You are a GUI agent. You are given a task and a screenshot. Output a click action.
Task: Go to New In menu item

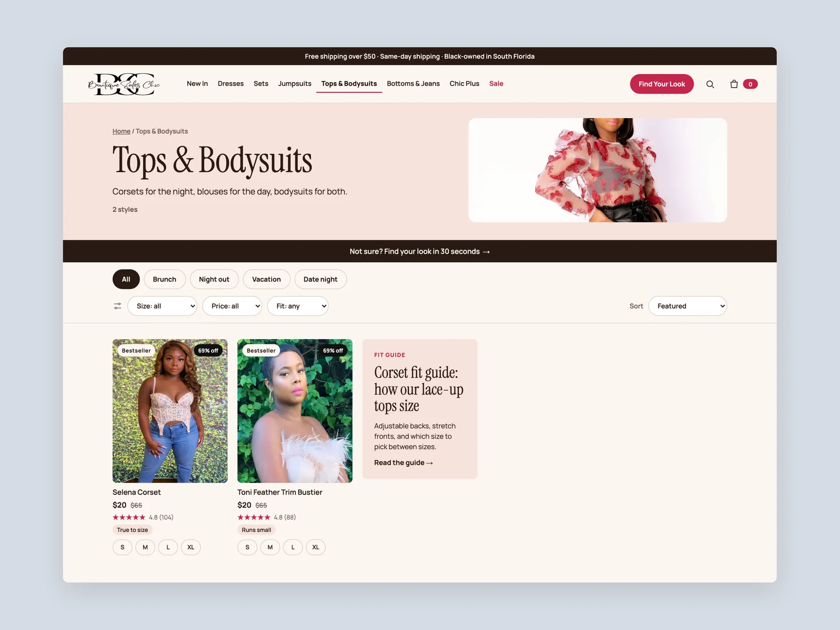(197, 84)
